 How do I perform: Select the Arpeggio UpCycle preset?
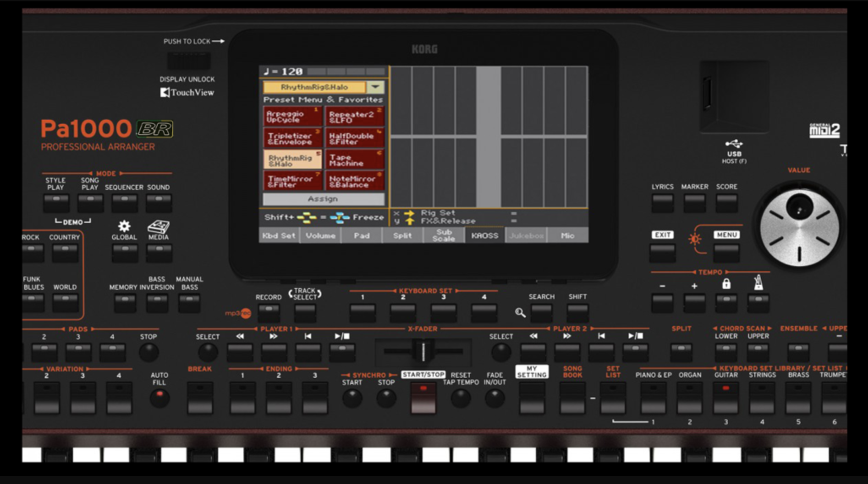tap(292, 117)
